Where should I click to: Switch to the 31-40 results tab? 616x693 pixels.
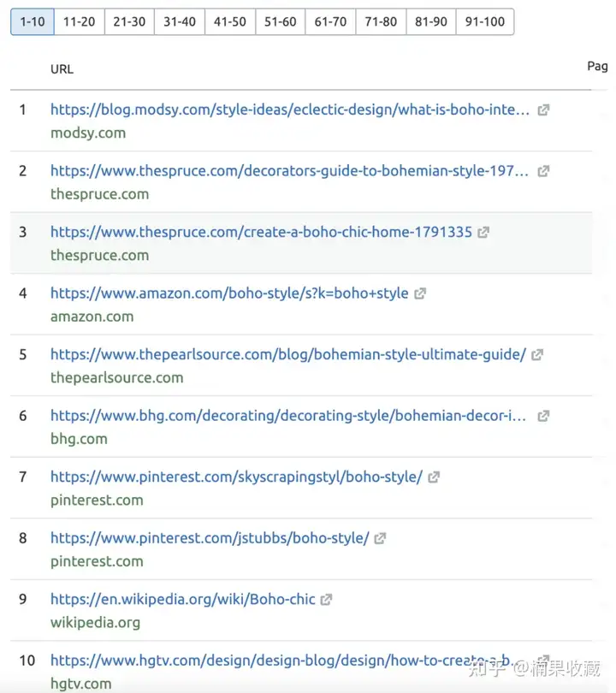pos(180,21)
